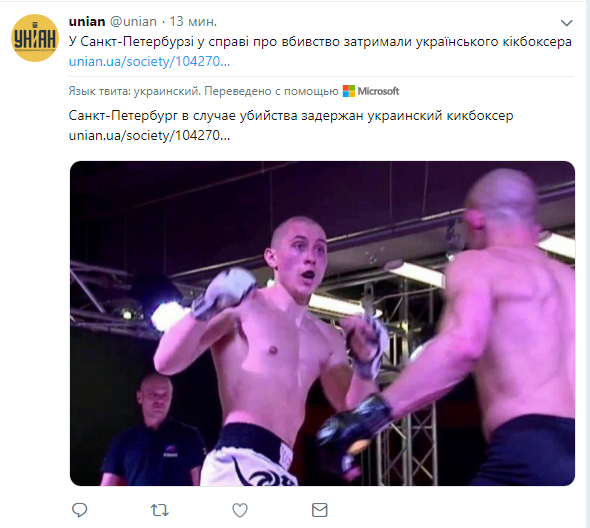Click the translated Russian tweet text

[291, 116]
